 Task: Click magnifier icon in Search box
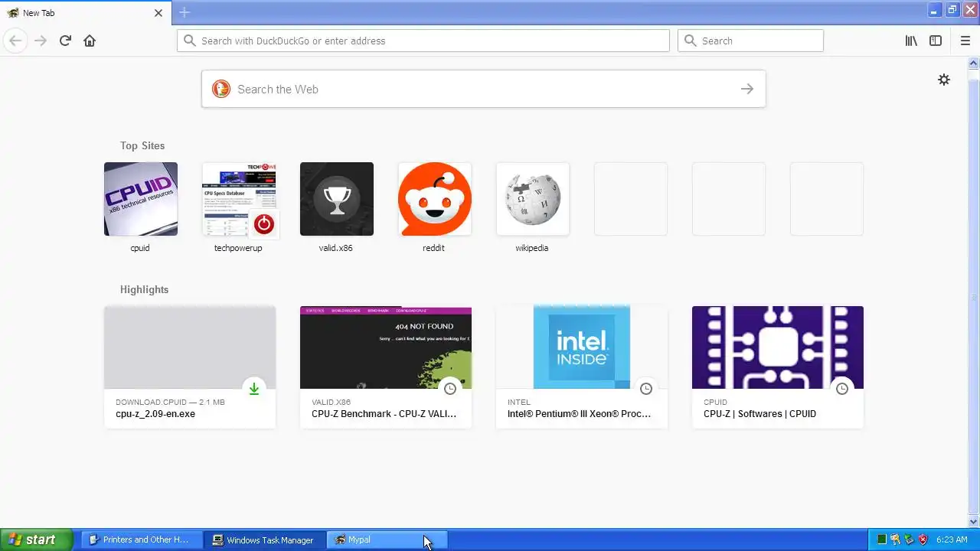point(691,41)
